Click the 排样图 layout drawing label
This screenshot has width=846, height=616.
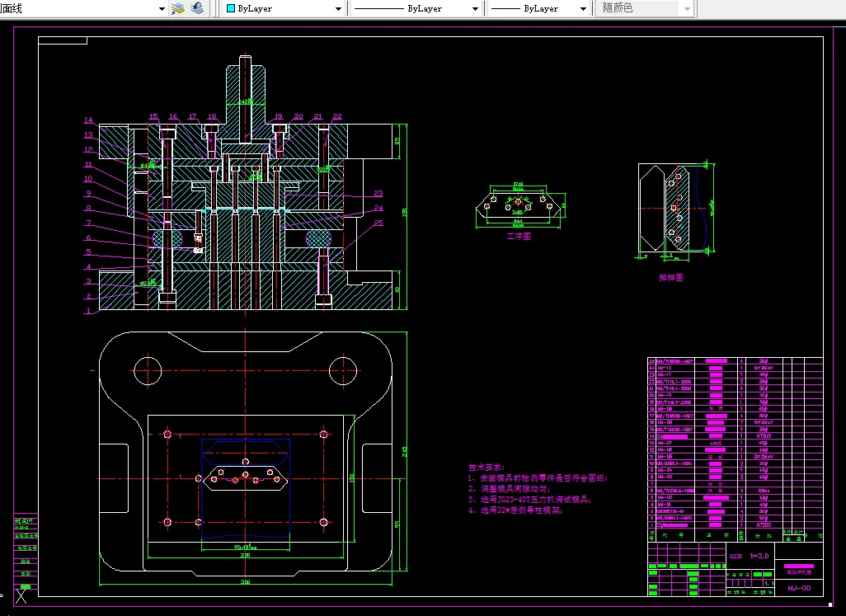click(672, 278)
